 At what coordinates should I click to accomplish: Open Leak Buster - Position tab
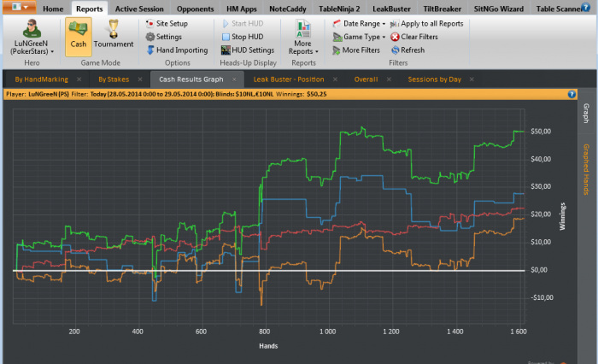[x=289, y=79]
